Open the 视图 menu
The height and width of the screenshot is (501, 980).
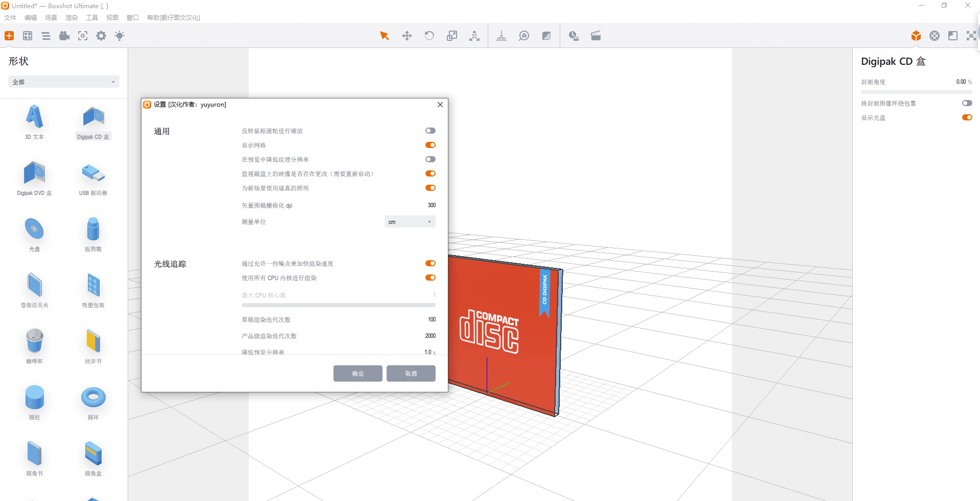point(112,17)
